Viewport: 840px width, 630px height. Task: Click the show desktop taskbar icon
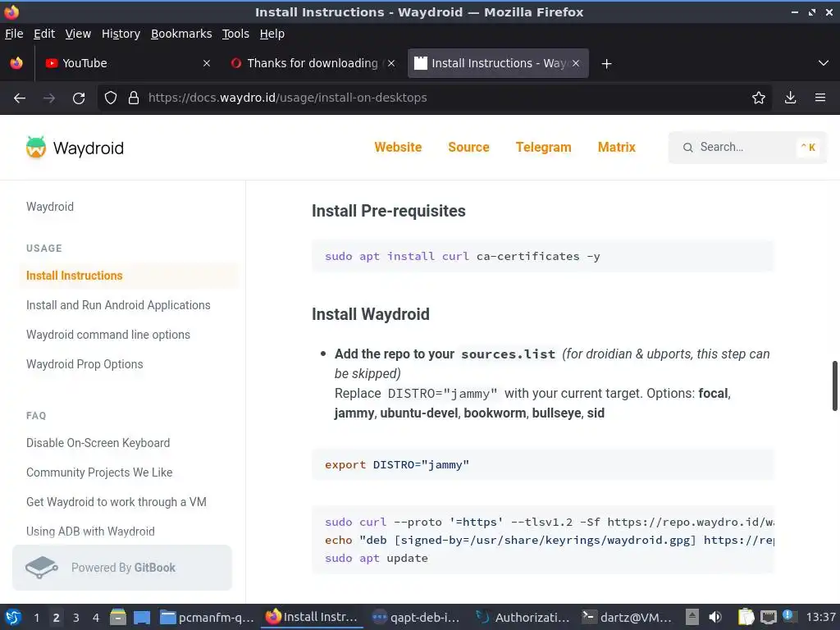tap(142, 618)
